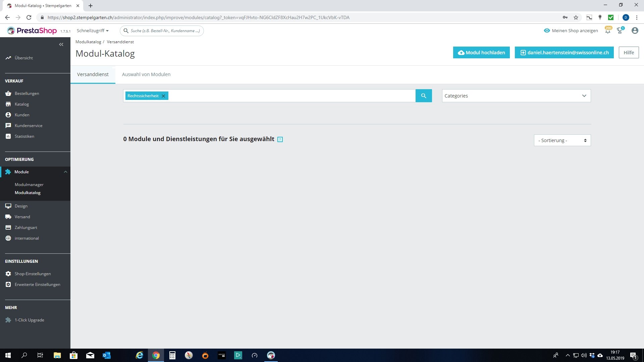Open Meinen Shop anzeigen link
Viewport: 644px width, 362px height.
coord(571,31)
